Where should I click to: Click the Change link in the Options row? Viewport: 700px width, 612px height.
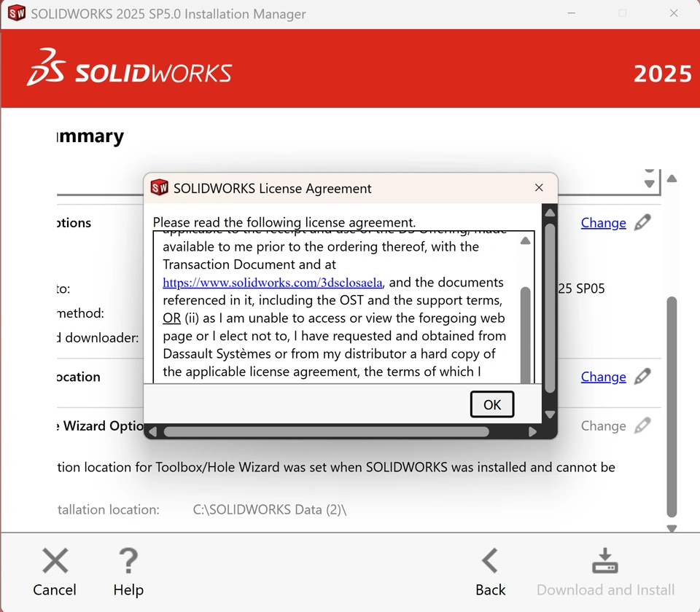[x=603, y=223]
